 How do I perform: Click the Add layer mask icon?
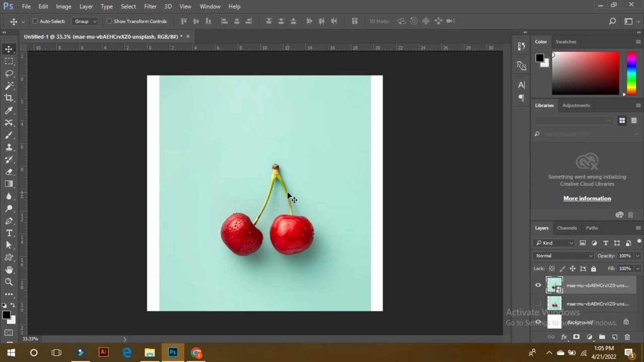pyautogui.click(x=577, y=337)
